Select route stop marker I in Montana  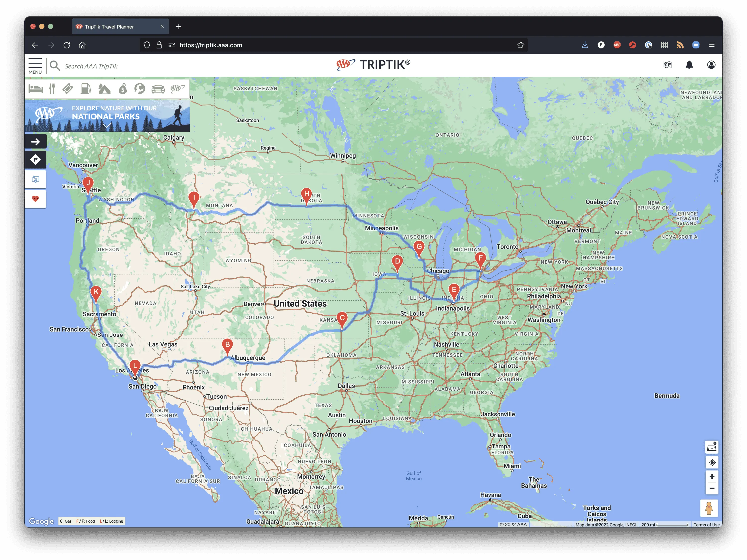point(194,200)
